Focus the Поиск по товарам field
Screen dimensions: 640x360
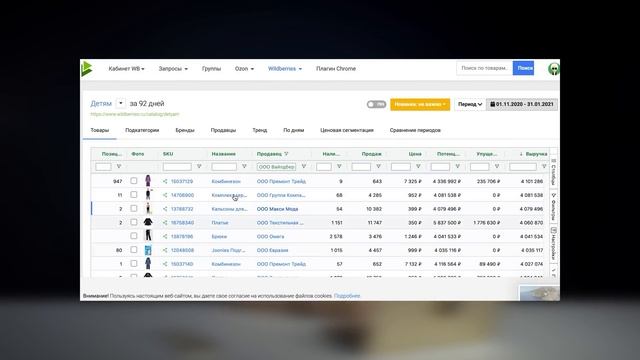(484, 68)
